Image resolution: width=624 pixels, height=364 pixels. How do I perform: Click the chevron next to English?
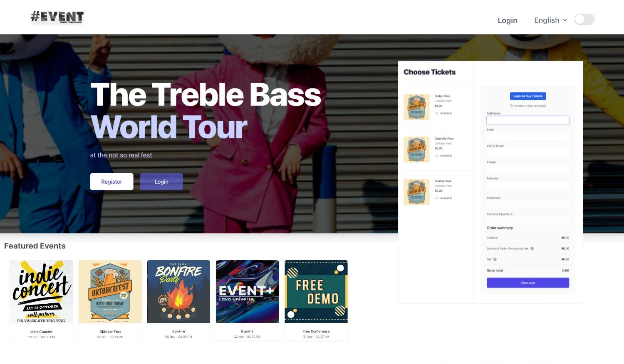click(565, 20)
